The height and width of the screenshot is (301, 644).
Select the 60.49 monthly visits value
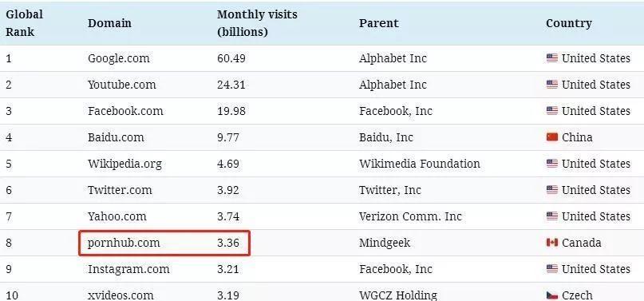[231, 58]
